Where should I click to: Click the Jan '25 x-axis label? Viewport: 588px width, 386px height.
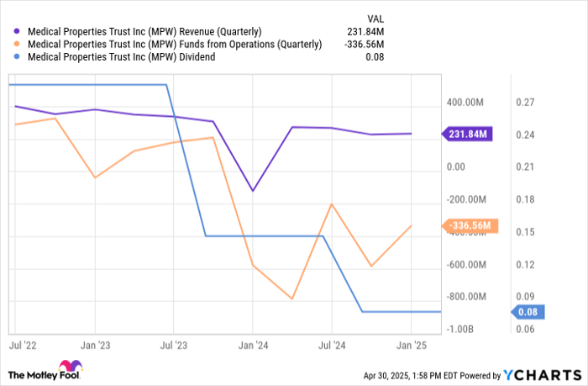click(412, 346)
